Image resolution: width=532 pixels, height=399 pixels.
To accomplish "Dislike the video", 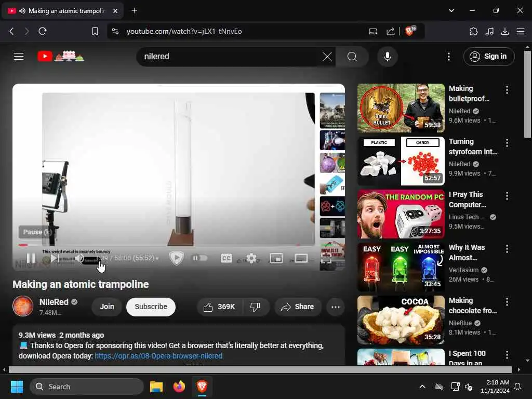I will 255,307.
